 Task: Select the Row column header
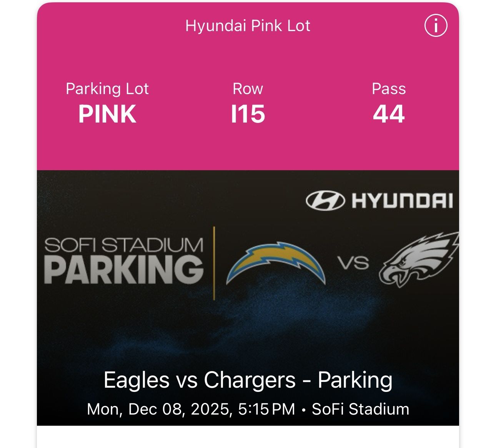click(248, 89)
